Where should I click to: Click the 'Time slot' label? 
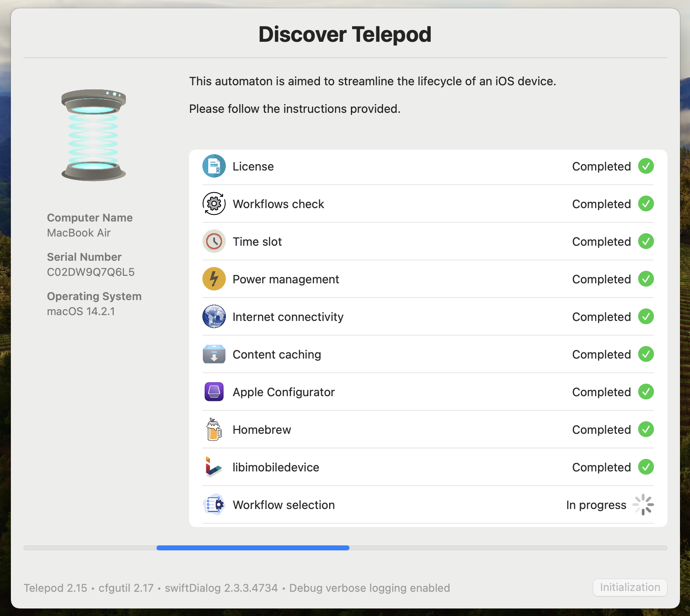tap(258, 242)
